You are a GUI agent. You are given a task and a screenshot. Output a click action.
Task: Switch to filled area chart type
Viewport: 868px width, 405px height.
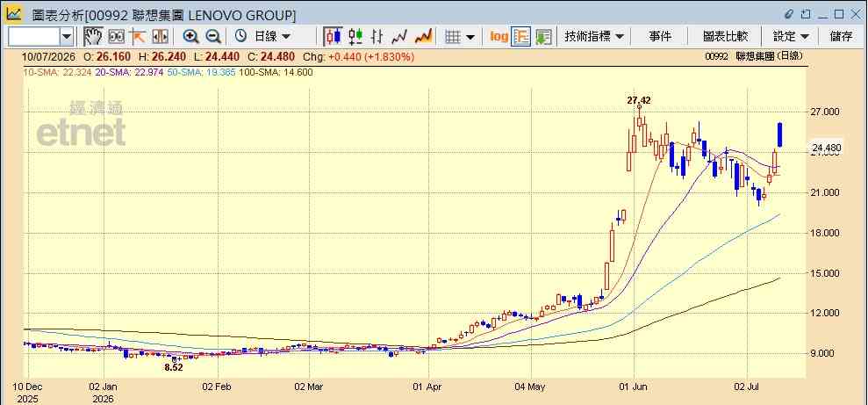point(424,37)
